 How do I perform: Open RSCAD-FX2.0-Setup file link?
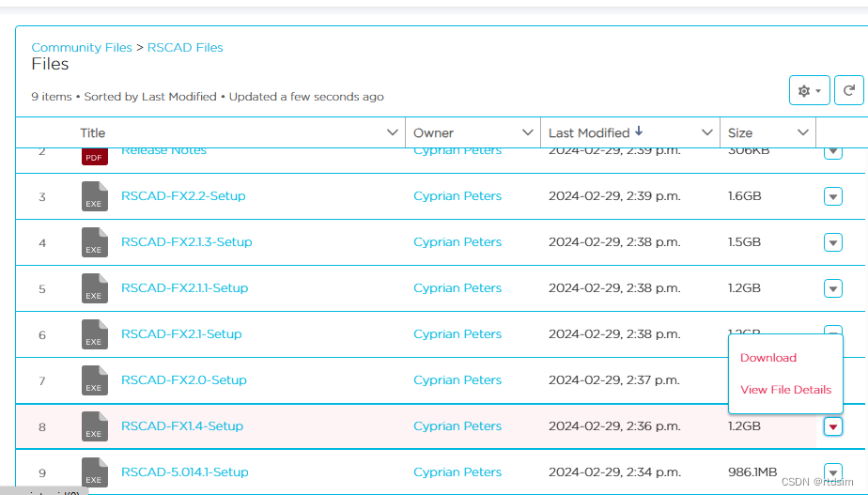coord(184,379)
